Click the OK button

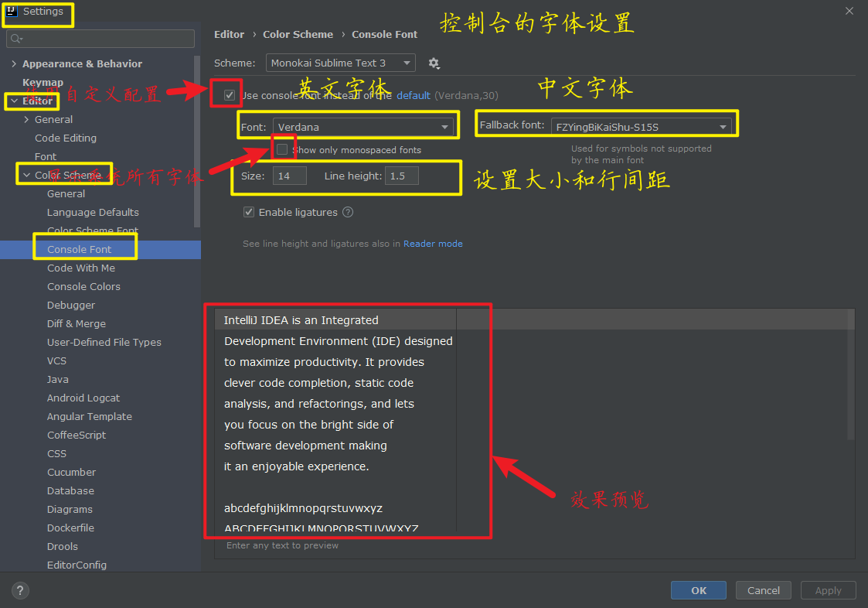699,590
